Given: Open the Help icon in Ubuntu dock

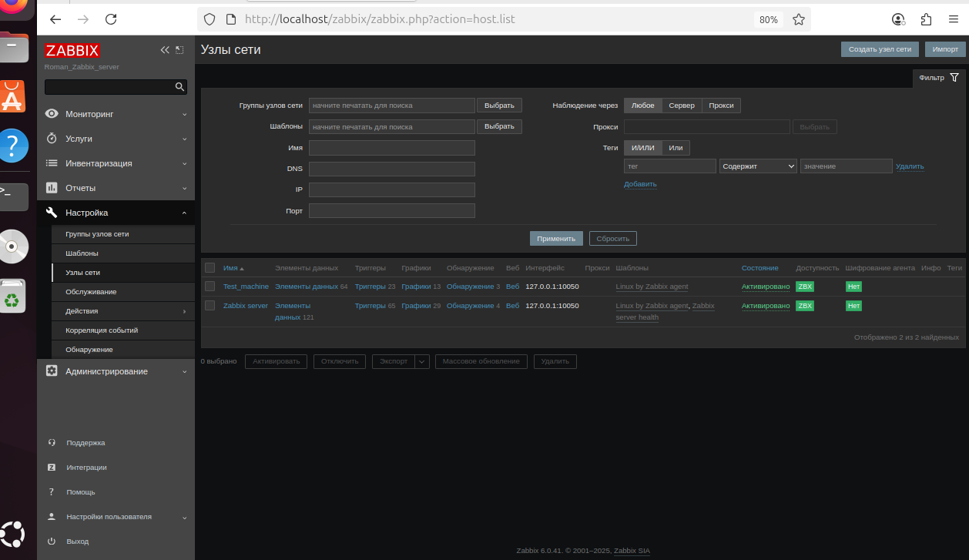Looking at the screenshot, I should point(14,145).
